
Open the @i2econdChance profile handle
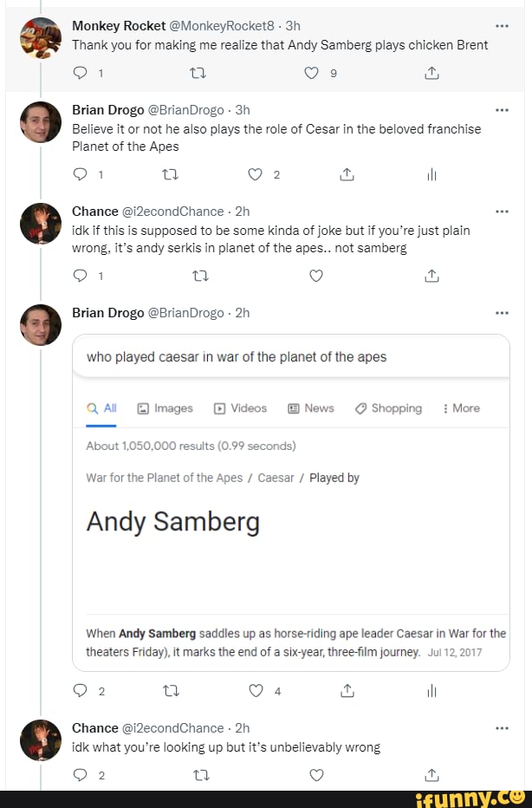point(173,211)
